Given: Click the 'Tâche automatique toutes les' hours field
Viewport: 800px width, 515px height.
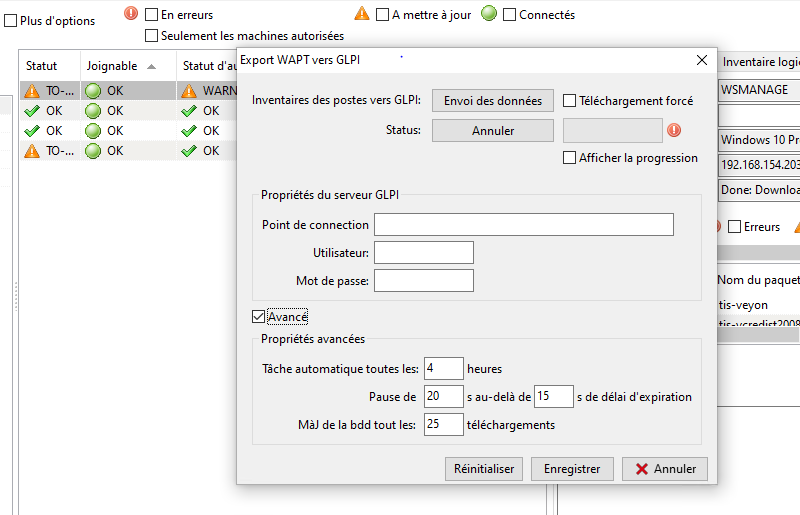Looking at the screenshot, I should (444, 369).
